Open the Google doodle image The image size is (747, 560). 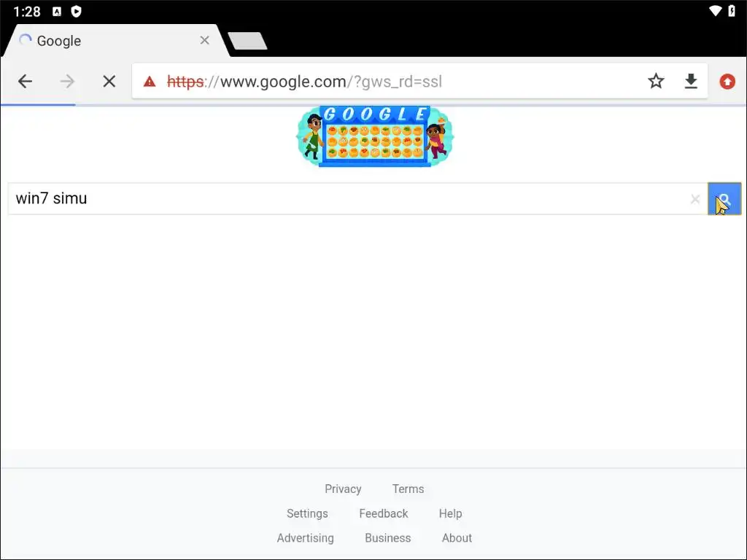pos(375,136)
